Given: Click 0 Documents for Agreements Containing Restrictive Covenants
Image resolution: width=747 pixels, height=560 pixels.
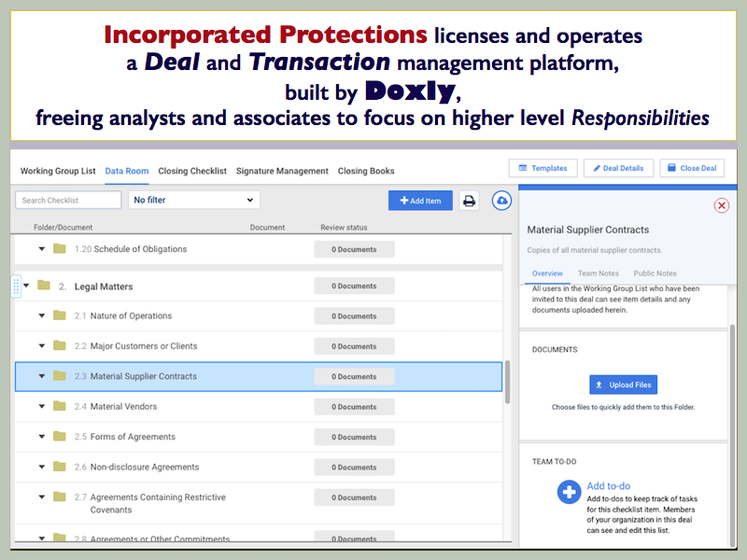Looking at the screenshot, I should [x=354, y=497].
